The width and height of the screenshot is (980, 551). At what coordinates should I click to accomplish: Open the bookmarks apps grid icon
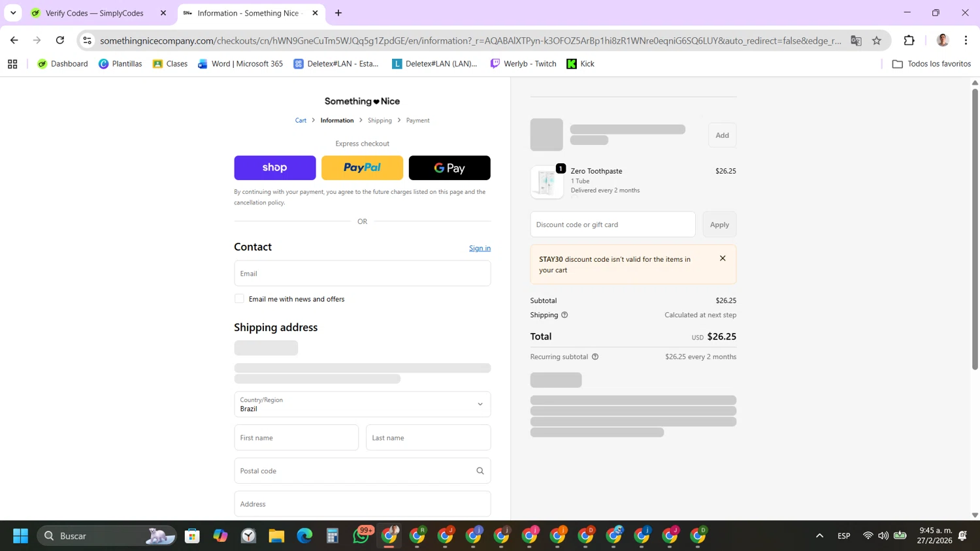(x=12, y=64)
